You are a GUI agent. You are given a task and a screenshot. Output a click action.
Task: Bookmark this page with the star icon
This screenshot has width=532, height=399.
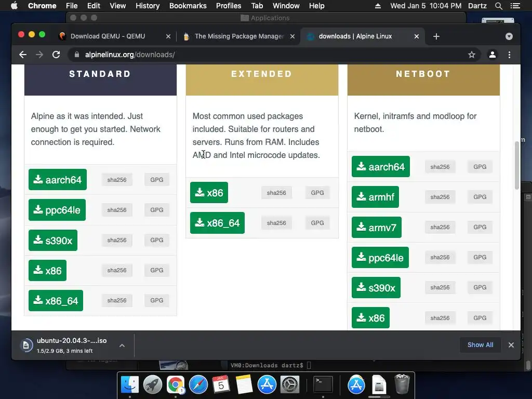[472, 55]
